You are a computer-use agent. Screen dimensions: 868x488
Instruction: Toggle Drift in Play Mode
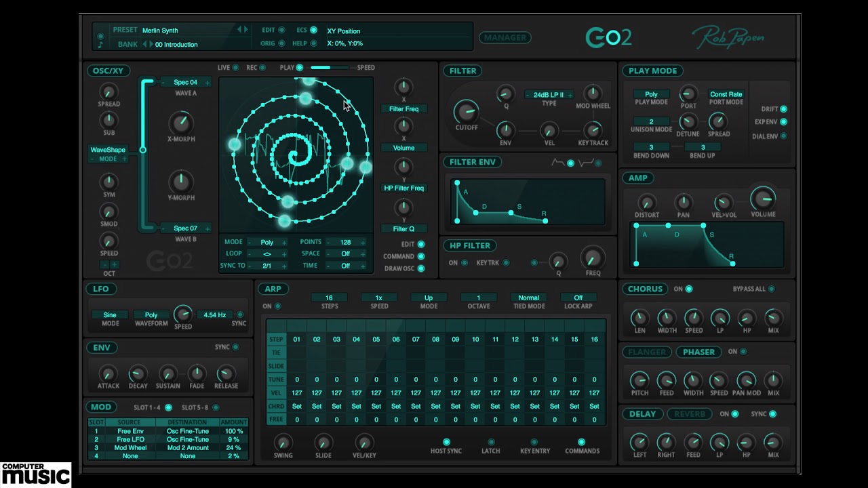[784, 109]
